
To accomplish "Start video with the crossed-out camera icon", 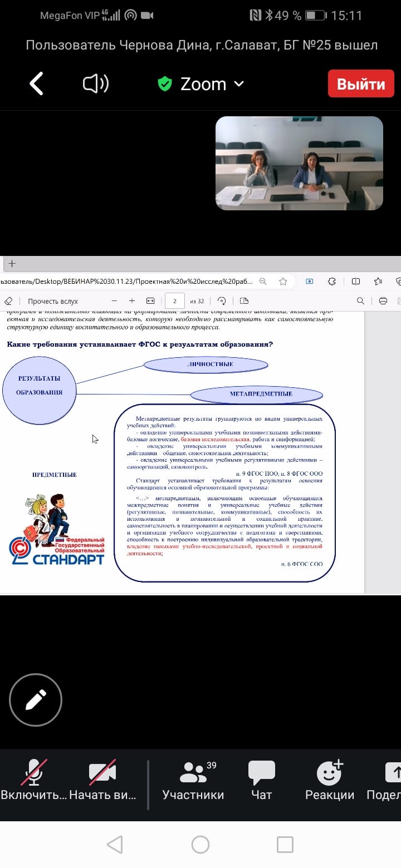I will coord(102,773).
